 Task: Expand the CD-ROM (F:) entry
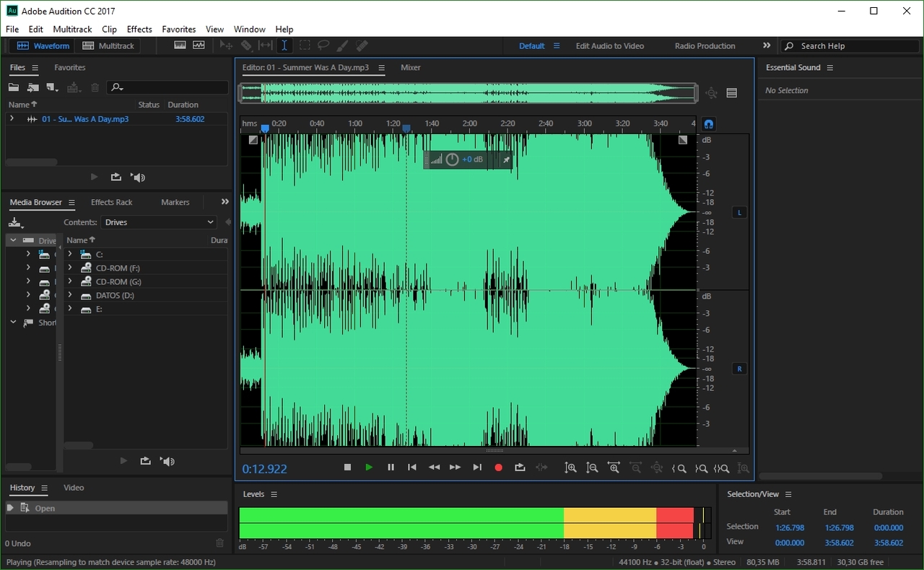[x=70, y=268]
